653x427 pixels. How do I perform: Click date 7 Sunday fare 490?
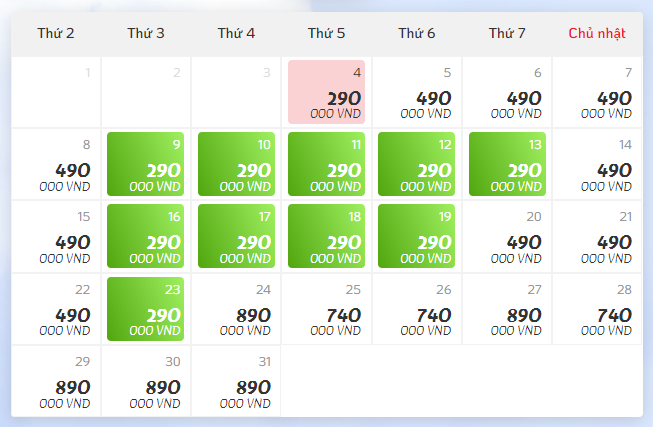[598, 92]
